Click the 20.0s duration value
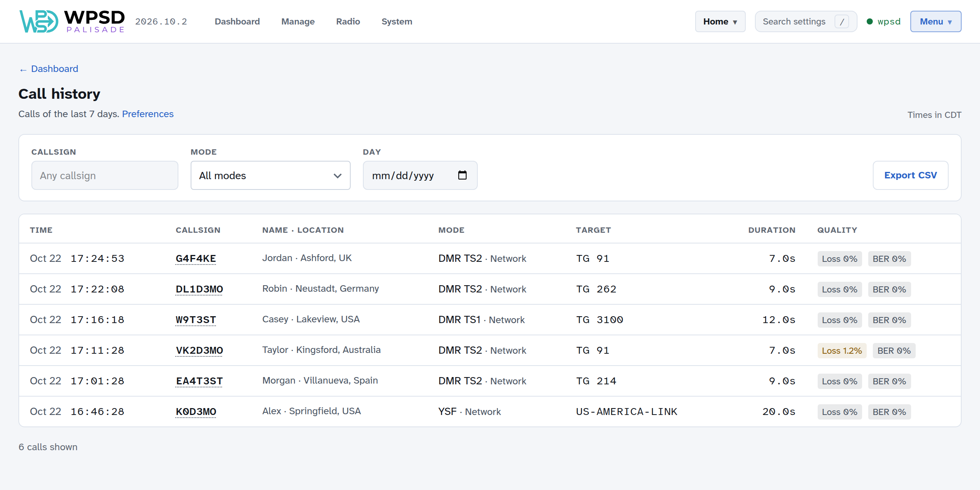Screen dimensions: 980x490 (779, 412)
